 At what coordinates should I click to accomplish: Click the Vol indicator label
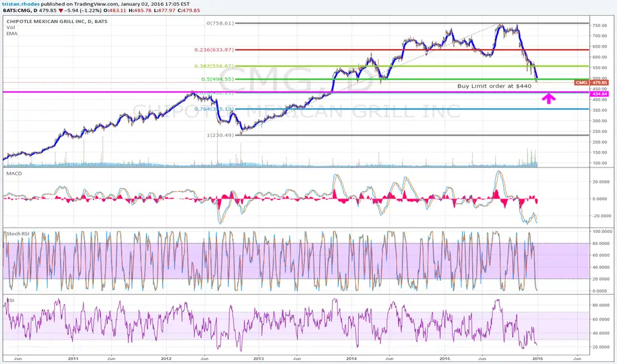(x=11, y=28)
